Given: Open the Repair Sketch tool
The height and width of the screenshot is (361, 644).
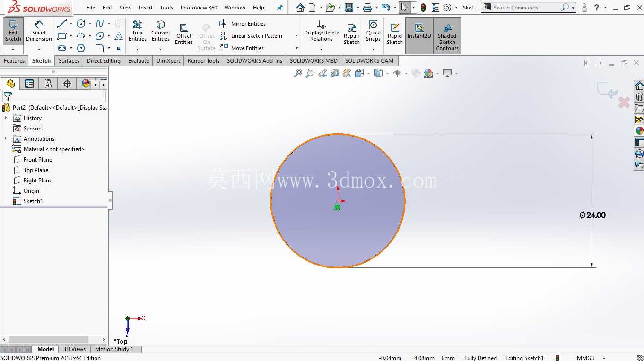Looking at the screenshot, I should [x=352, y=34].
